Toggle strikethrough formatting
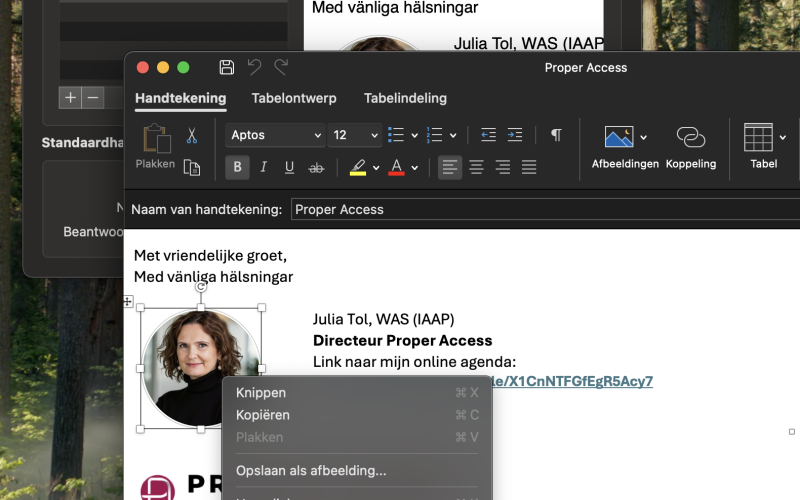800x500 pixels. pos(316,167)
